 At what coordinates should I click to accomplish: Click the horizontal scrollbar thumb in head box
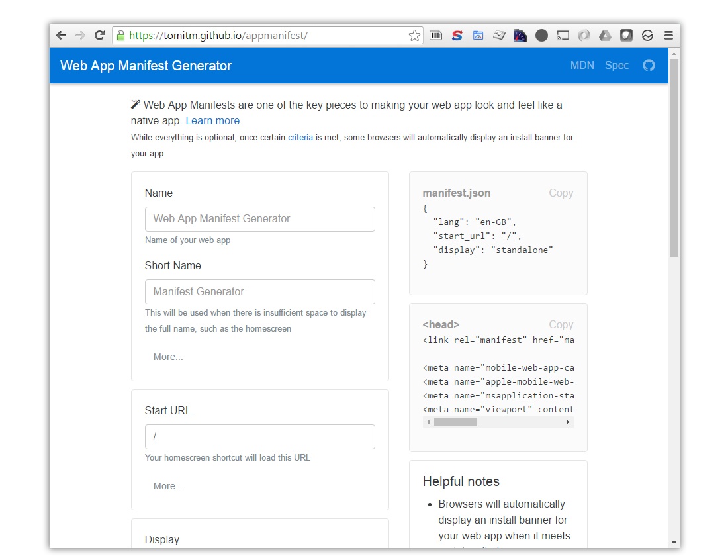tap(455, 422)
